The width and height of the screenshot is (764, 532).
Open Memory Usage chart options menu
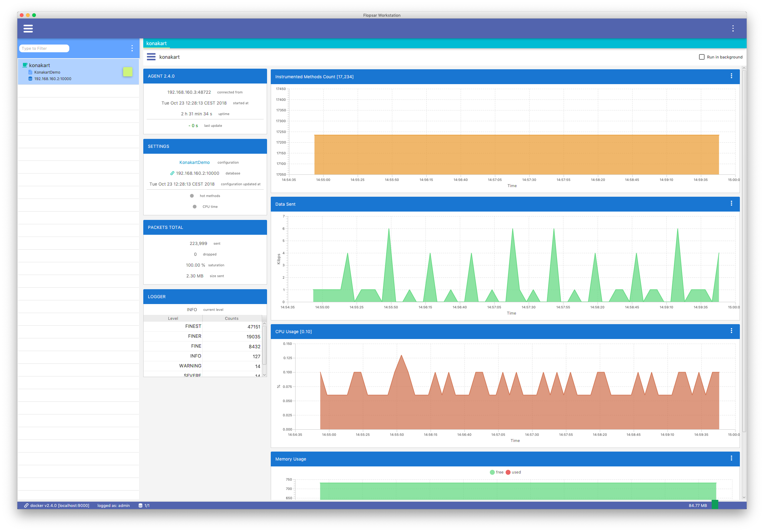(731, 458)
